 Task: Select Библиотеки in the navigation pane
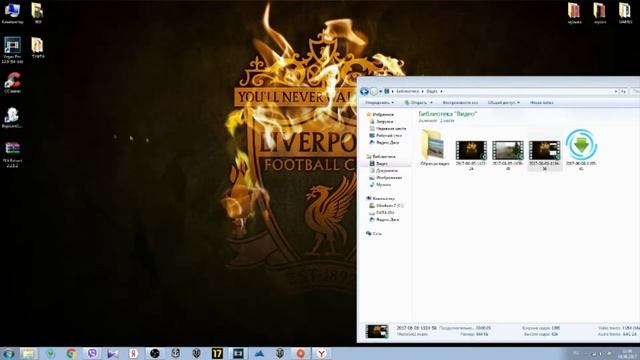380,156
